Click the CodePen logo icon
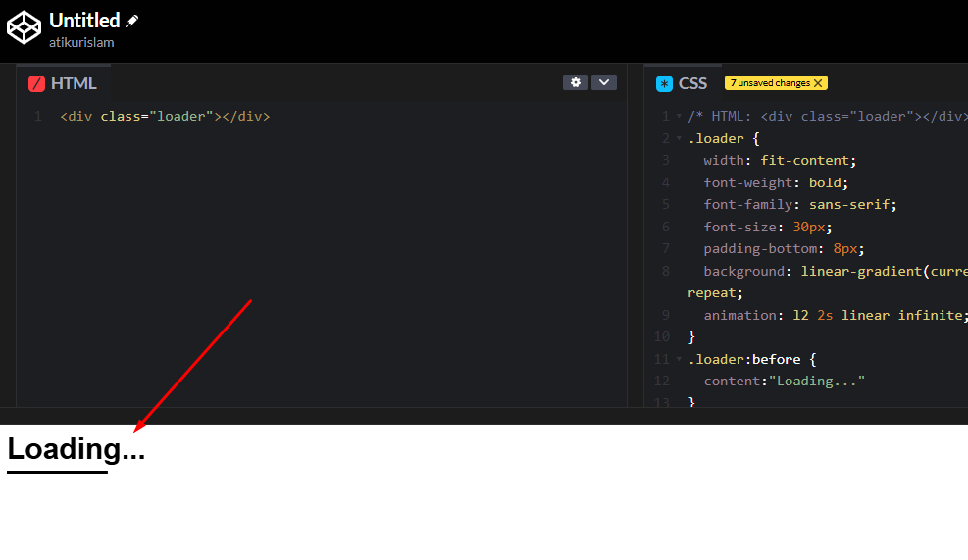Screen dimensions: 968x560 tap(24, 27)
